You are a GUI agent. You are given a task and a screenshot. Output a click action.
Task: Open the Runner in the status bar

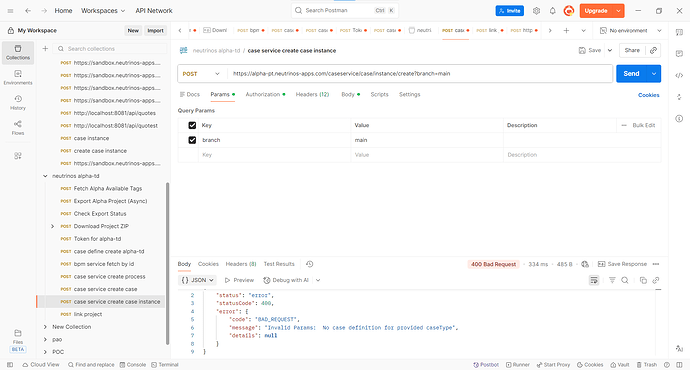pyautogui.click(x=518, y=365)
